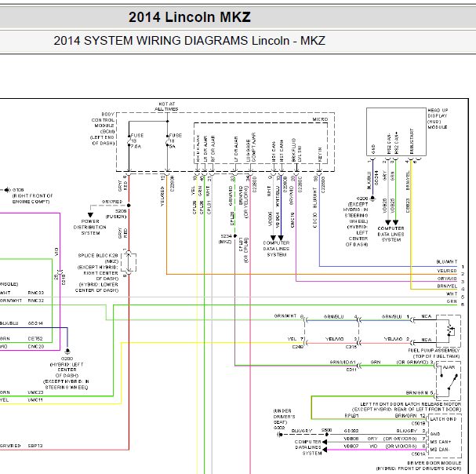The width and height of the screenshot is (476, 474).
Task: Click 'COMPUTER DATA LINES SYSTEM' below the BCM
Action: (276, 249)
